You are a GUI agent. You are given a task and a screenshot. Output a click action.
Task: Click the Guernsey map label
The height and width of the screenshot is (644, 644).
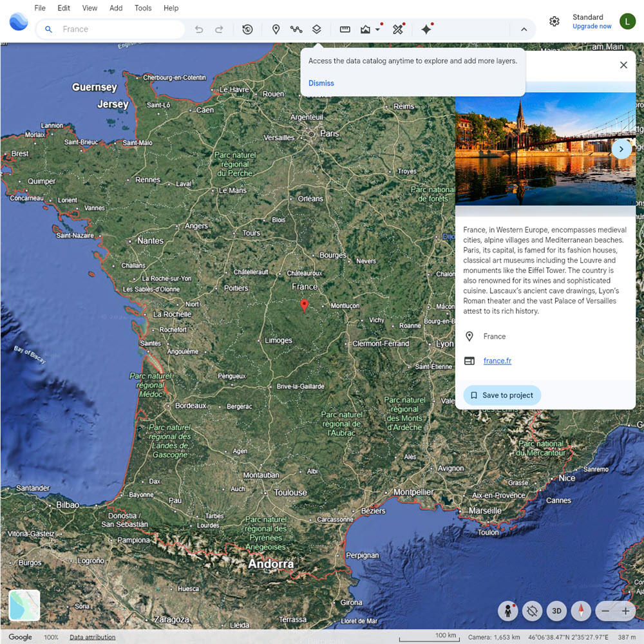click(95, 87)
